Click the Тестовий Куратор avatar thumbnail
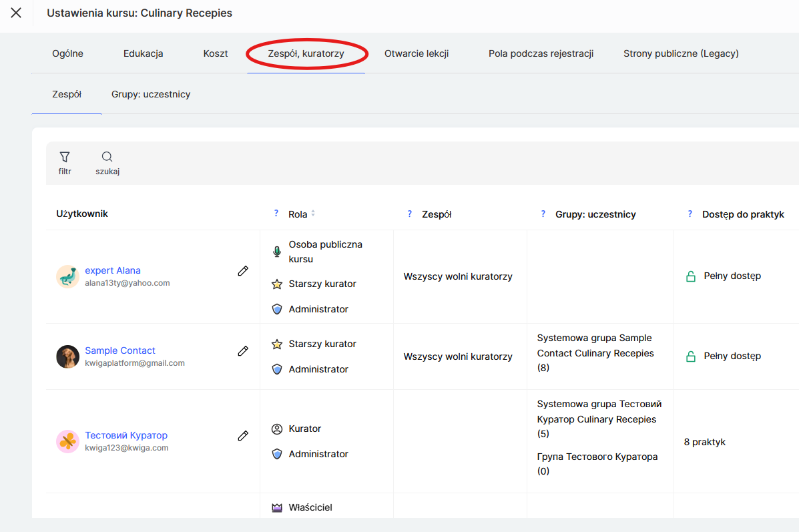 pyautogui.click(x=67, y=441)
